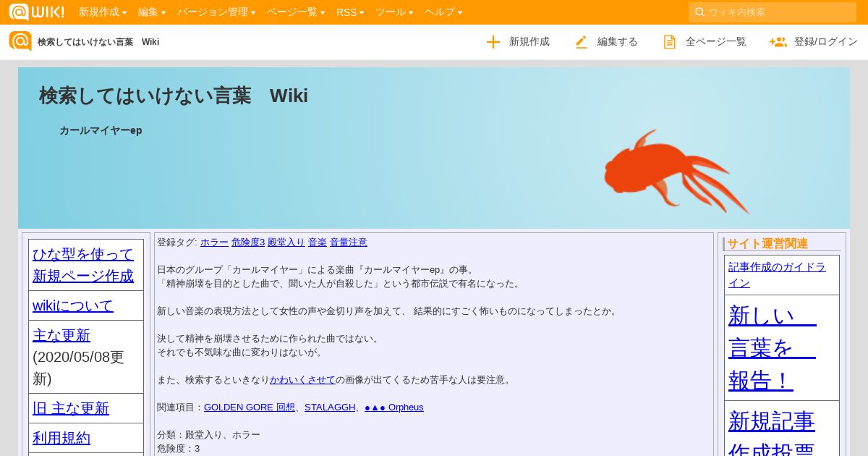Open 旧 主な更新 sidebar link

[71, 408]
